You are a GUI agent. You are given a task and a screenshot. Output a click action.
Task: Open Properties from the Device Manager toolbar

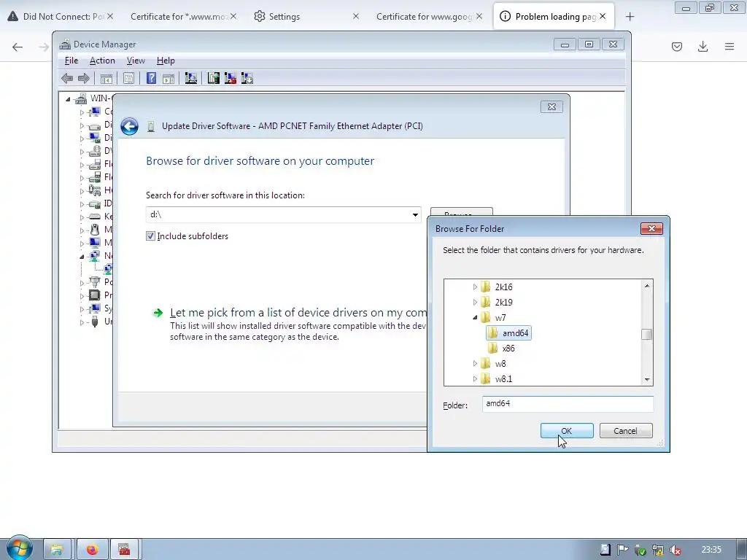128,79
